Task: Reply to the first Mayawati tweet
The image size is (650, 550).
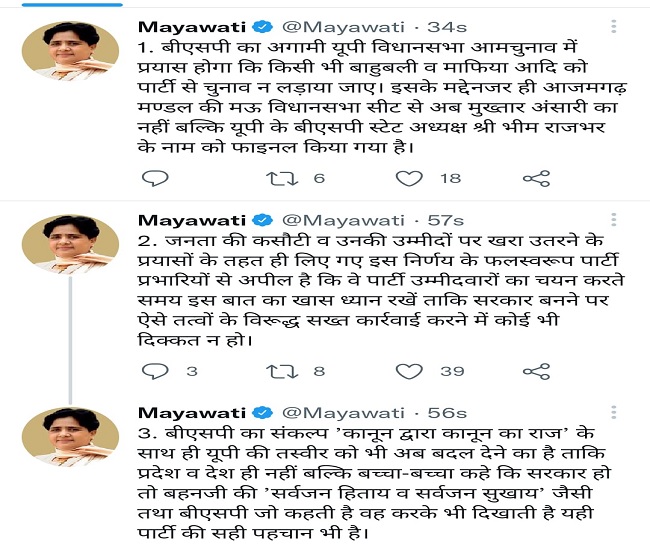Action: coord(155,178)
